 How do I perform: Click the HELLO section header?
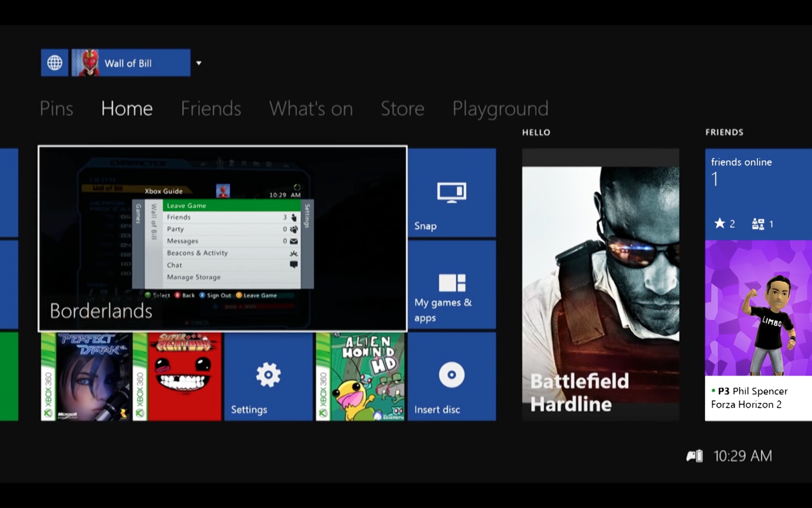coord(536,132)
